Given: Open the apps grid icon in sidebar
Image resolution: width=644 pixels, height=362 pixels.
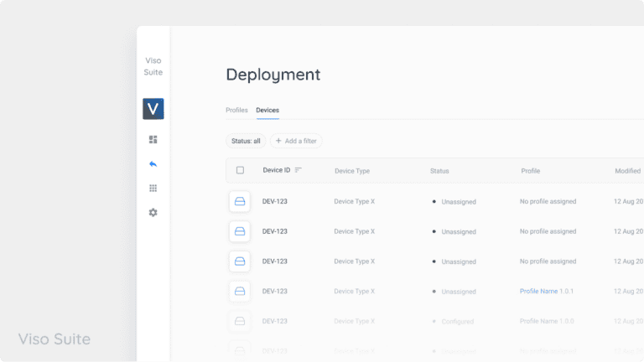Looking at the screenshot, I should click(153, 189).
